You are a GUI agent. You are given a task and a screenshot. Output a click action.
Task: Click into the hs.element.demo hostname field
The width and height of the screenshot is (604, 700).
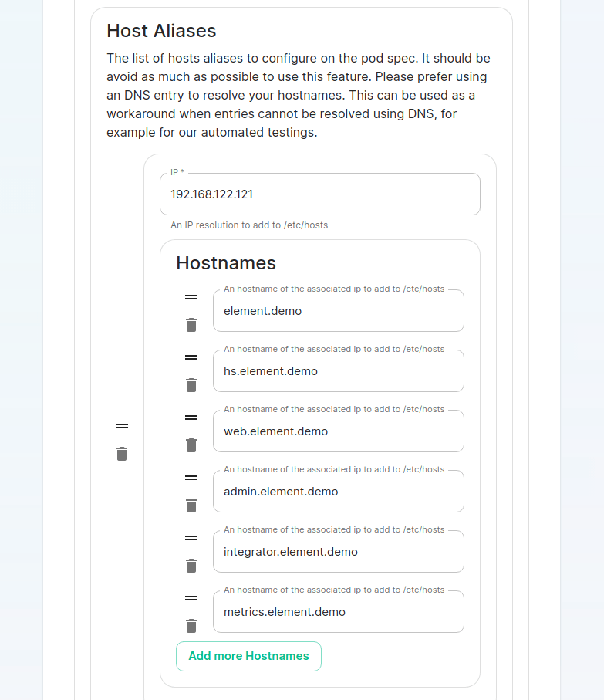(338, 371)
